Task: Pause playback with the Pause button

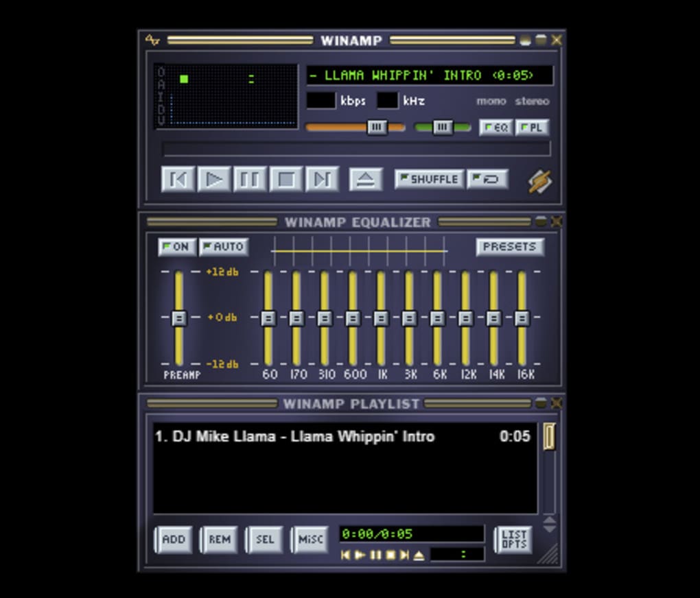Action: (250, 180)
